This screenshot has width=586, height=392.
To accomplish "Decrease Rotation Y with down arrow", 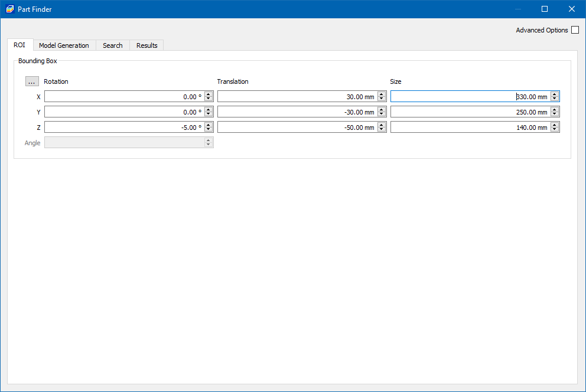I will (209, 115).
